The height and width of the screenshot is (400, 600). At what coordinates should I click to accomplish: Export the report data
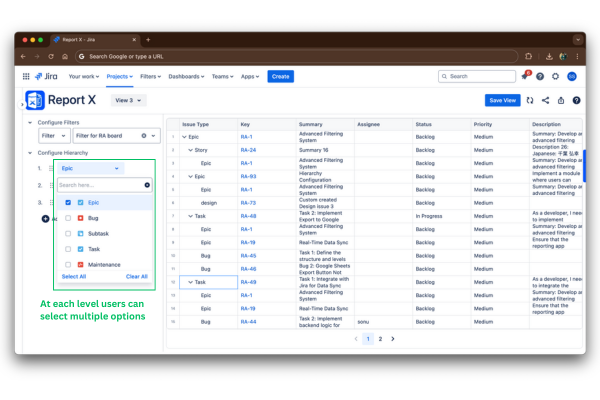click(x=561, y=100)
